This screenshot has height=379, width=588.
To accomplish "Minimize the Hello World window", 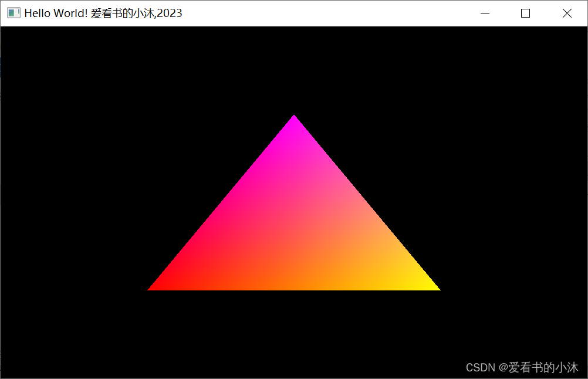I will tap(485, 13).
